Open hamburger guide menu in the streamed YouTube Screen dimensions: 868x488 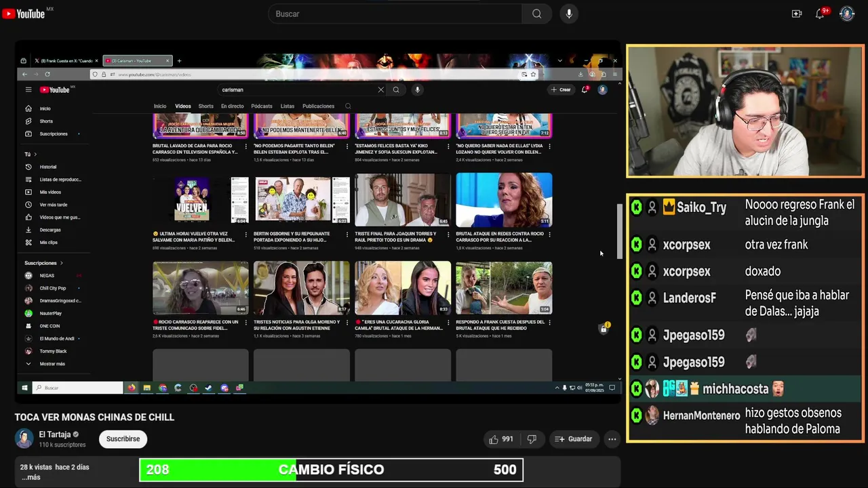(28, 89)
